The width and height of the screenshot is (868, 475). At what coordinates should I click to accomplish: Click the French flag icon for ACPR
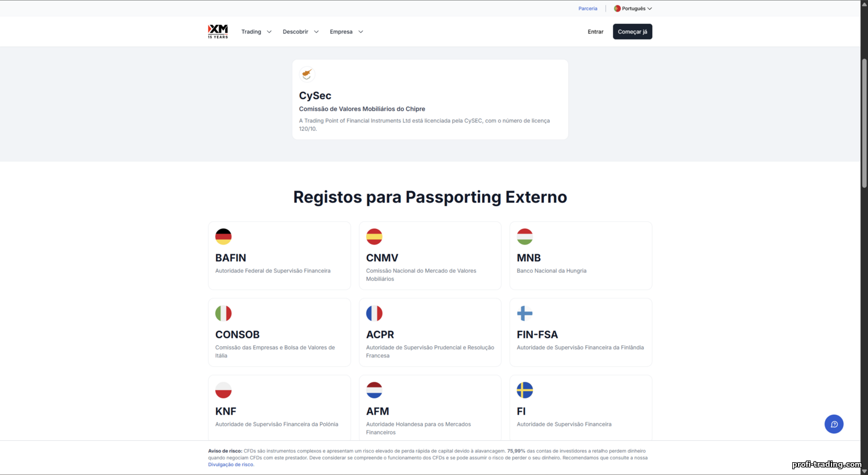374,313
